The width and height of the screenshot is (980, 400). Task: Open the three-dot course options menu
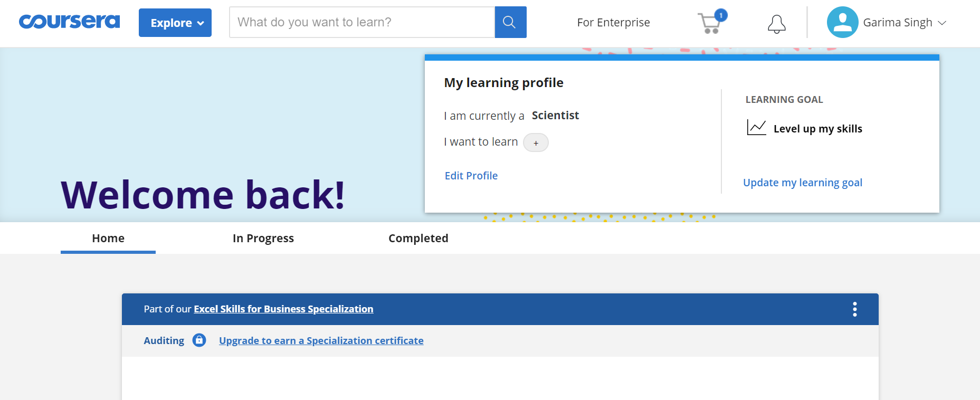click(855, 309)
